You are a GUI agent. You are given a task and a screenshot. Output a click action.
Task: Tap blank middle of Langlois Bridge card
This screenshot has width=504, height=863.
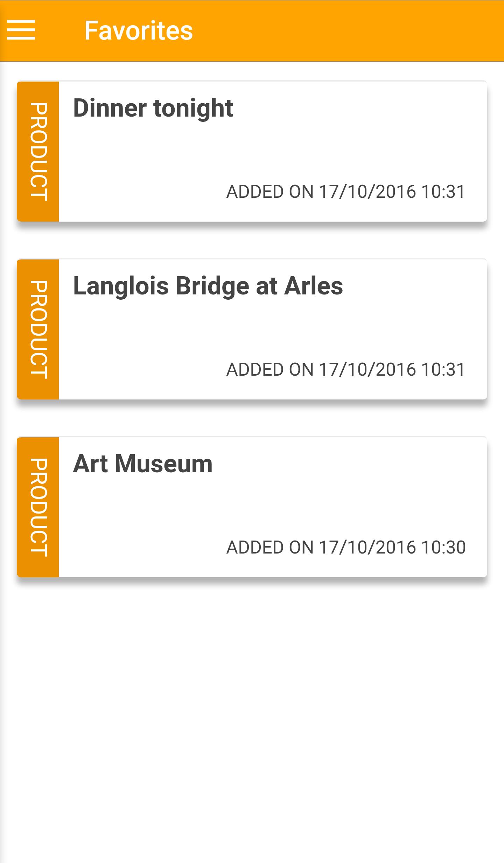point(273,328)
